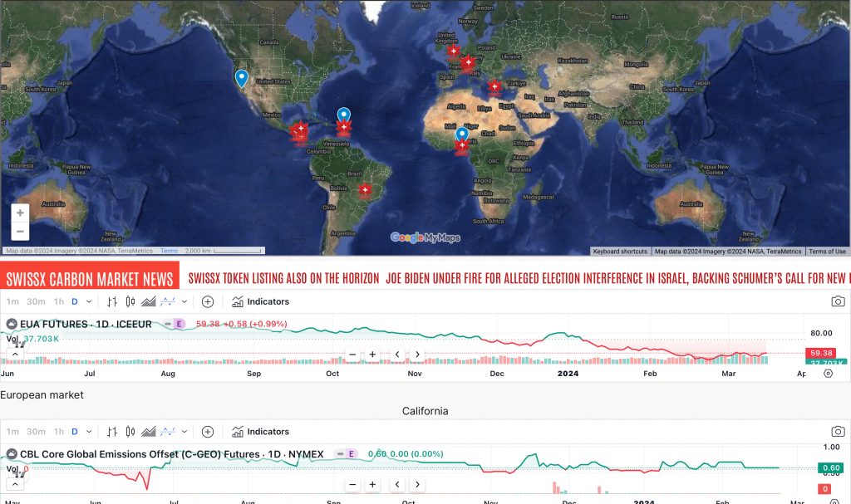Switch EUA chart to 30m interval
The height and width of the screenshot is (504, 851).
pos(36,301)
